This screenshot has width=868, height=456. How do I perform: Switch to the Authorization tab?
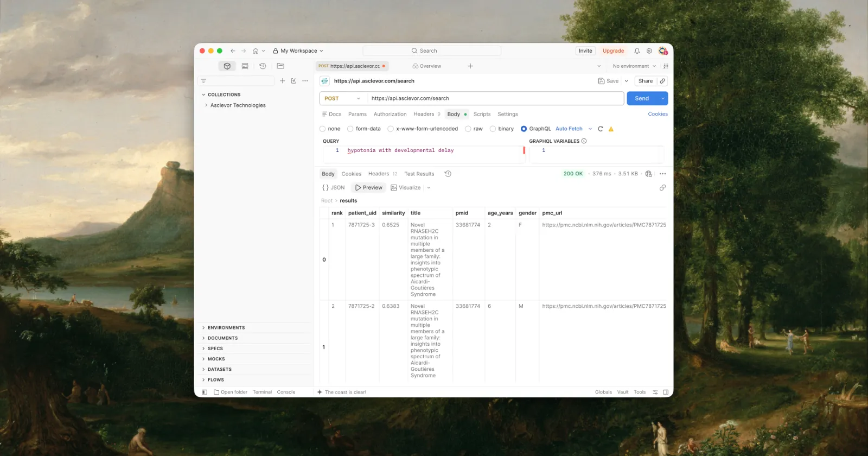[390, 115]
